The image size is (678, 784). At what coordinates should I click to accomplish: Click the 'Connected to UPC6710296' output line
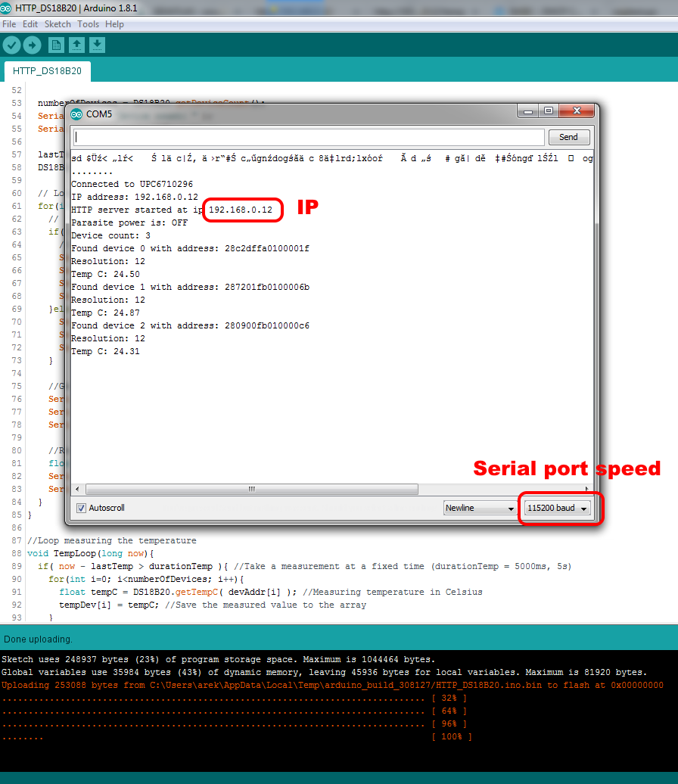[132, 184]
